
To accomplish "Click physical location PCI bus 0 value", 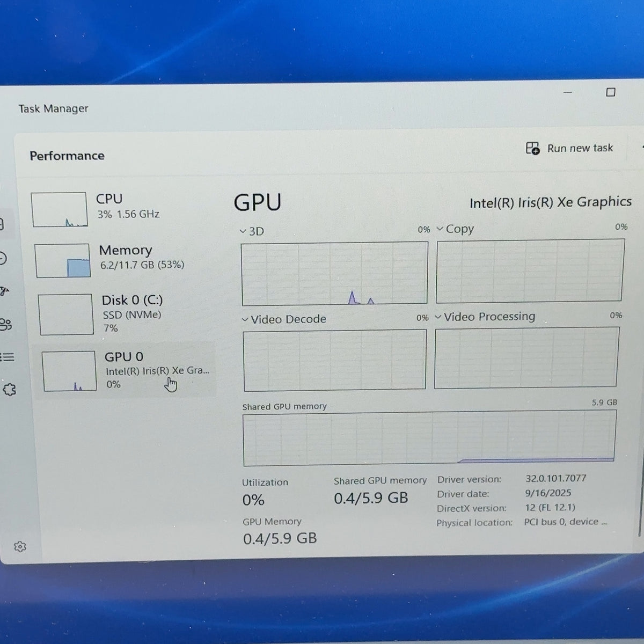I will [566, 522].
